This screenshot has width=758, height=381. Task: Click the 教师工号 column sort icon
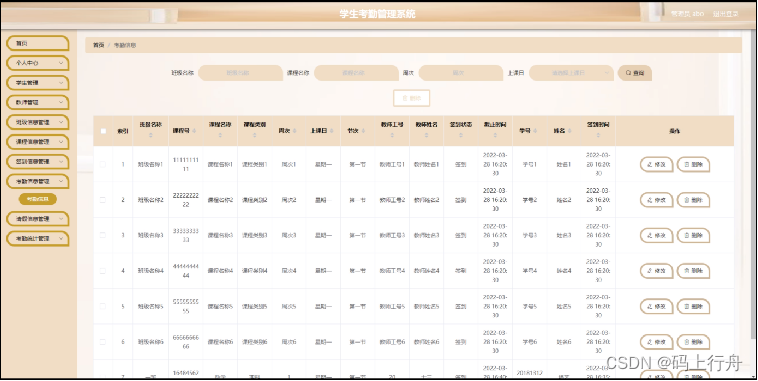point(392,136)
